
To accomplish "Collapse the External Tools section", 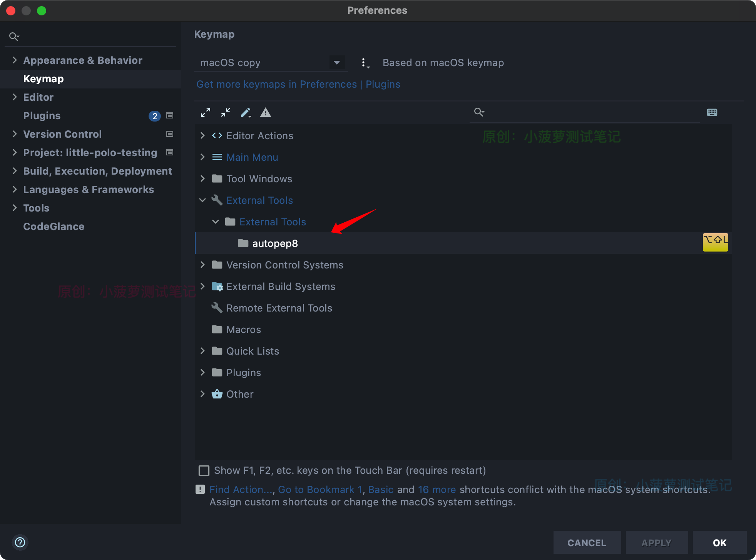I will [202, 200].
